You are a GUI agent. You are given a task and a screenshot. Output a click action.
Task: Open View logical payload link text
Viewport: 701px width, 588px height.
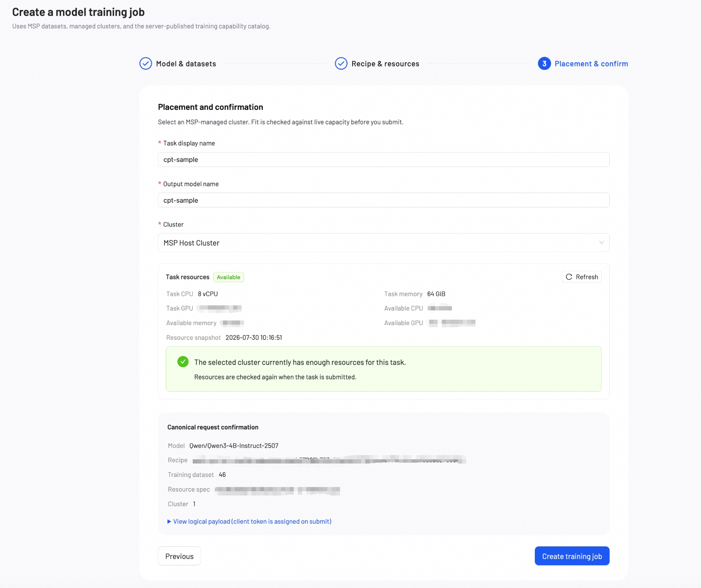(x=252, y=522)
